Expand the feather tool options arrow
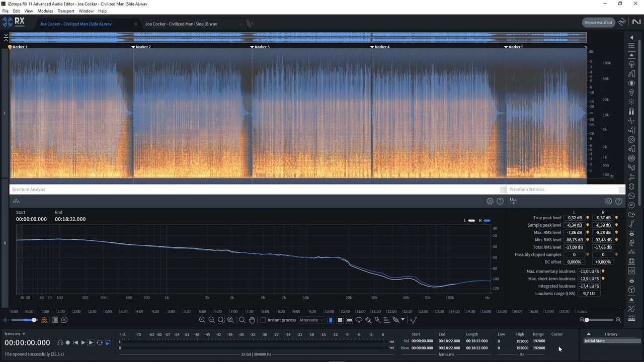Viewport: 644px width, 362px height. tap(403, 319)
